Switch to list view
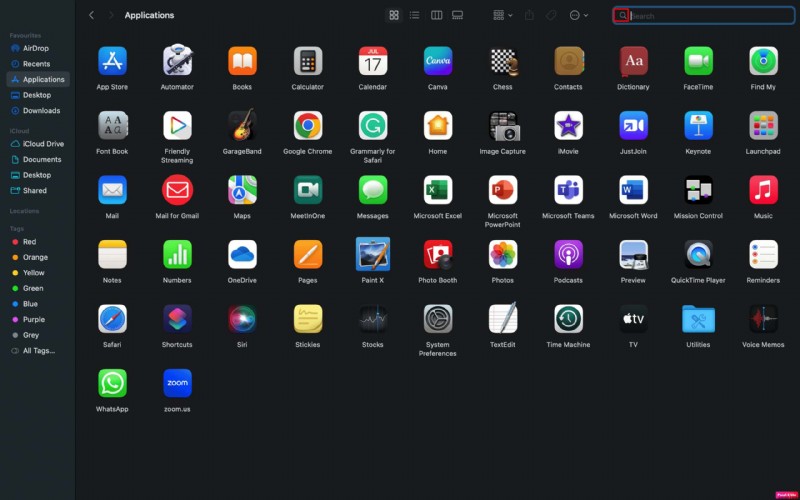The height and width of the screenshot is (500, 800). pyautogui.click(x=415, y=15)
